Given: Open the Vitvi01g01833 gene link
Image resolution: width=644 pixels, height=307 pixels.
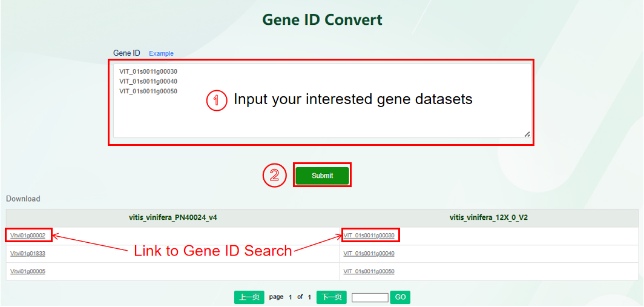Looking at the screenshot, I should point(28,254).
